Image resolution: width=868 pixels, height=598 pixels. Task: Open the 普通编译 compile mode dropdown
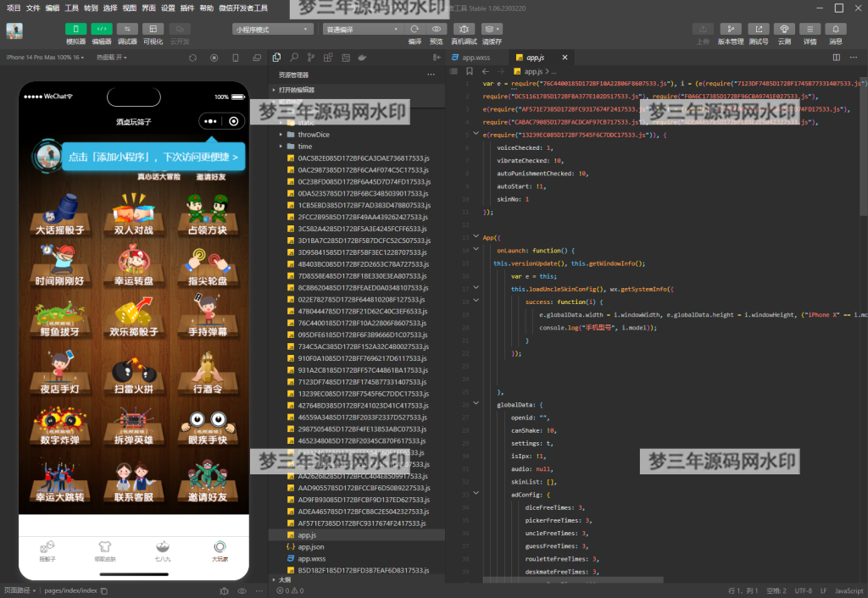tap(363, 30)
